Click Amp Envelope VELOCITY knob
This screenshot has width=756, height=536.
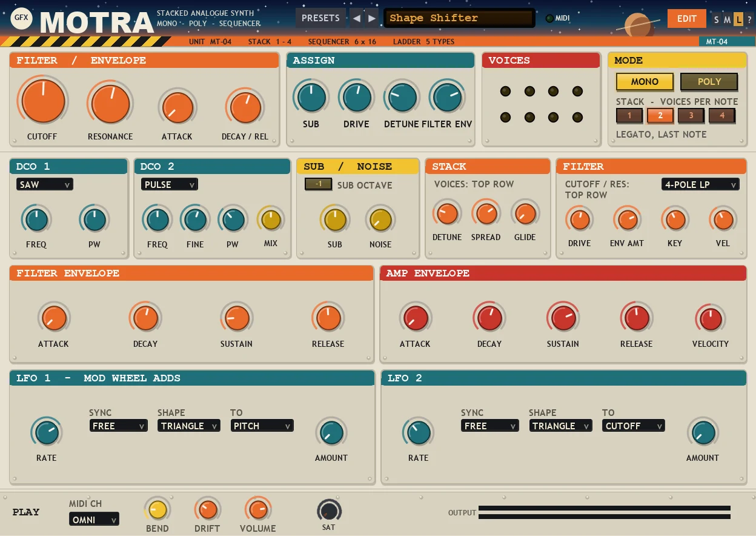tap(711, 318)
